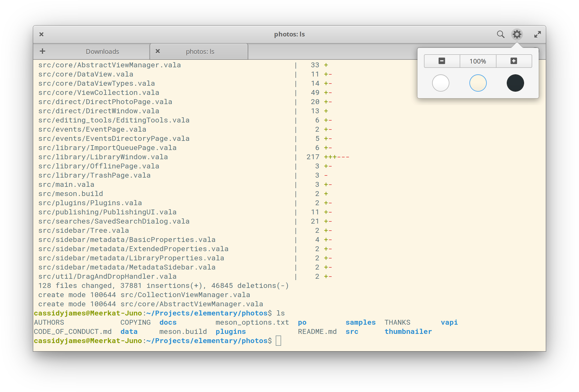Close the 'photos: ls' tab
579x392 pixels.
tap(158, 51)
